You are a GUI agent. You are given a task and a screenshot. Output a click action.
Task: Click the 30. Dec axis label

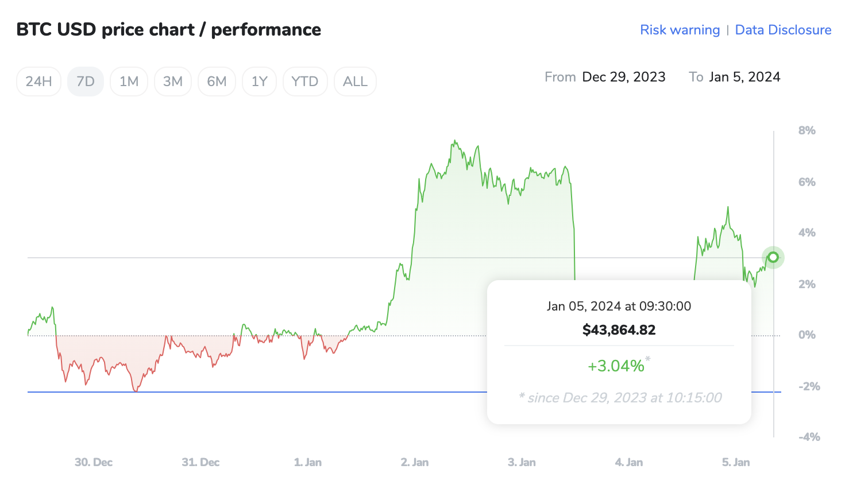[94, 462]
